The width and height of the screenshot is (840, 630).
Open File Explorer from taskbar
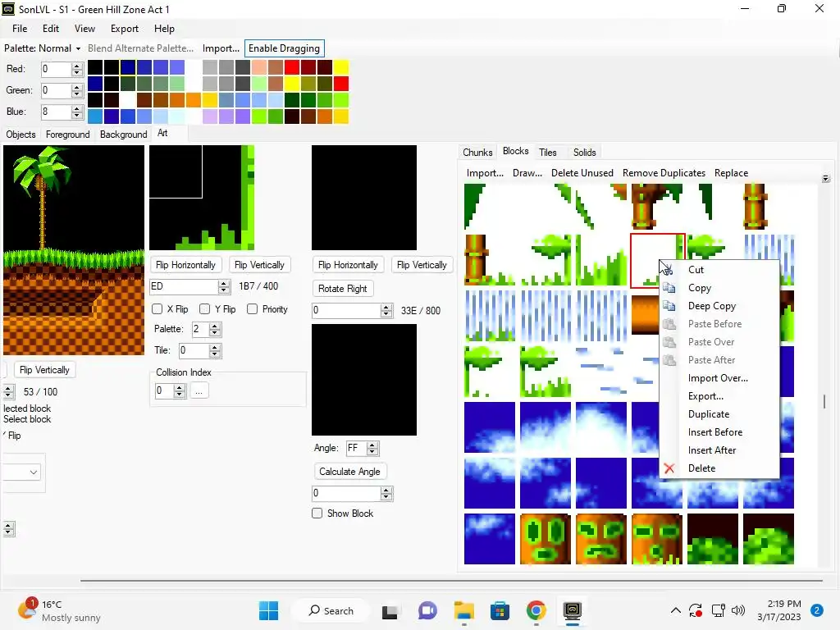point(463,610)
